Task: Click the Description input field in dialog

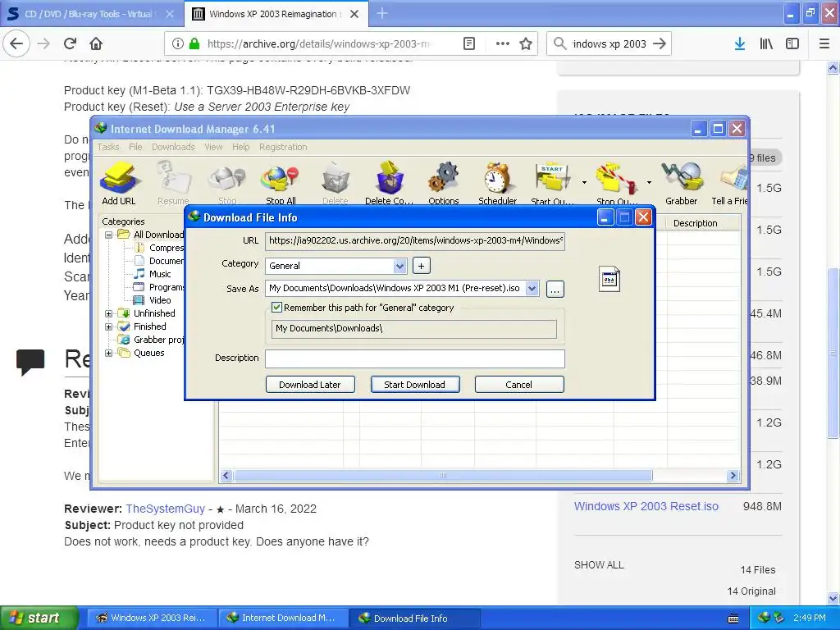Action: point(414,358)
